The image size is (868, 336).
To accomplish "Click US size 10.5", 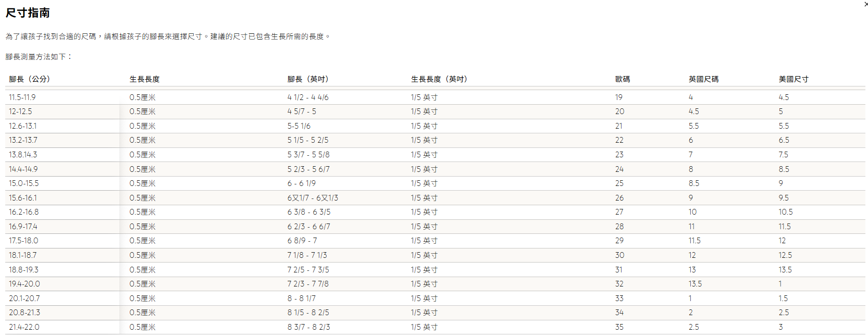I will pyautogui.click(x=786, y=212).
